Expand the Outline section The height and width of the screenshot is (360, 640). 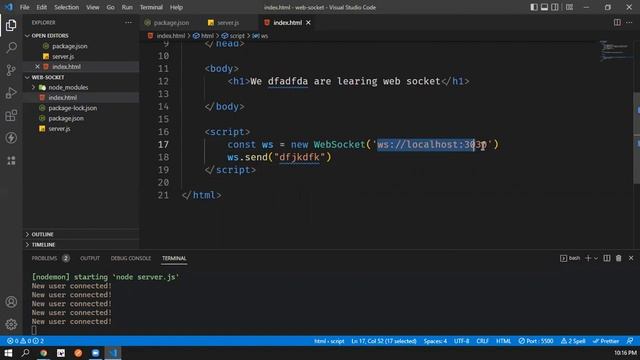point(27,234)
